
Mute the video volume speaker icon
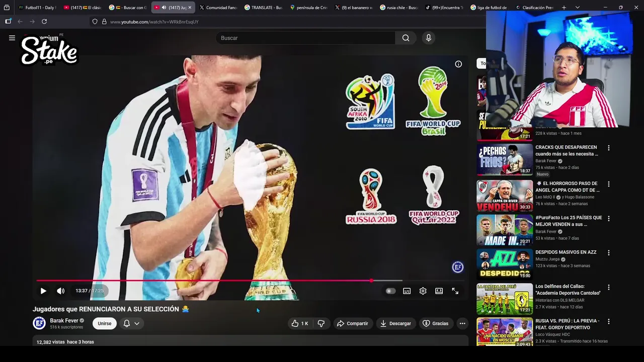[x=61, y=291]
